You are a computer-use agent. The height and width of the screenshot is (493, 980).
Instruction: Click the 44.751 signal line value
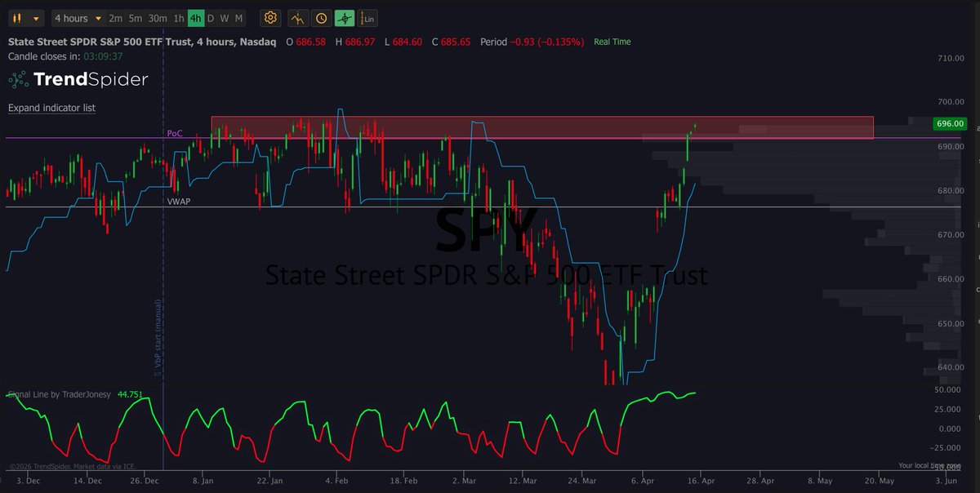[130, 394]
